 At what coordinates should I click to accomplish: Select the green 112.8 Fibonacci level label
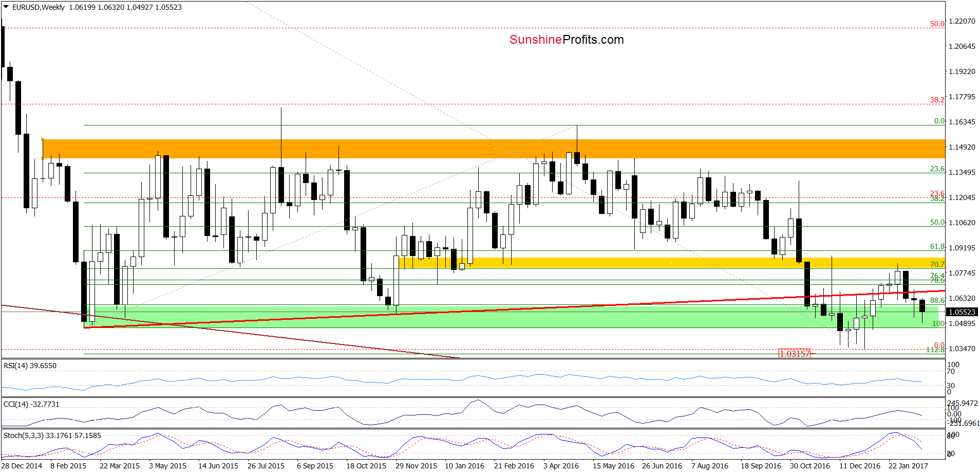tap(935, 350)
